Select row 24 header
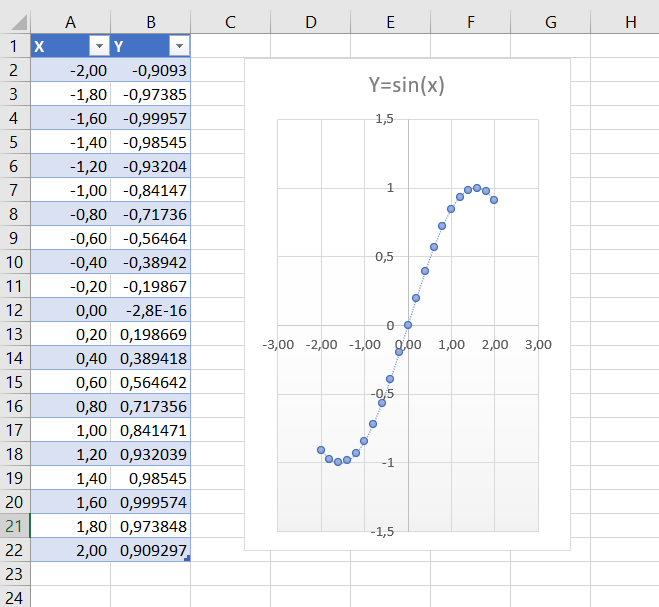The height and width of the screenshot is (607, 659). coord(15,597)
